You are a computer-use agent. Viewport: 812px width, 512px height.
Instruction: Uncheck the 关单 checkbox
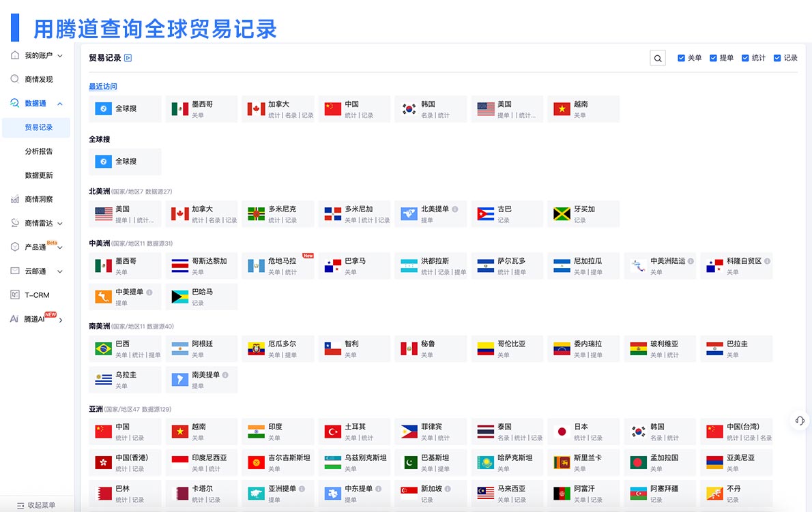point(681,58)
